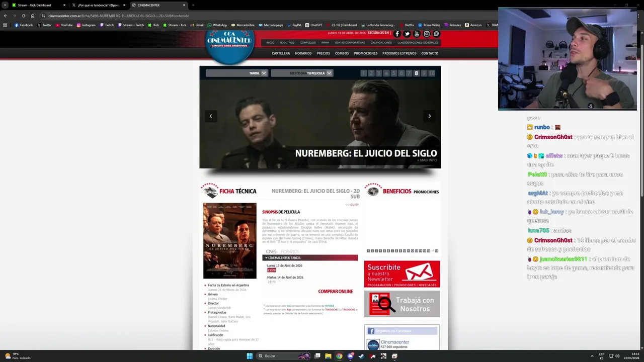Screen dimensions: 644x362
Task: Select slide 10 in carousel pagination
Action: [431, 73]
